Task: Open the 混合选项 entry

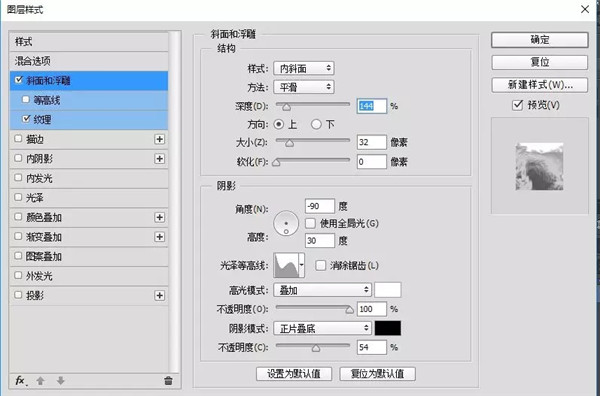Action: [89, 61]
